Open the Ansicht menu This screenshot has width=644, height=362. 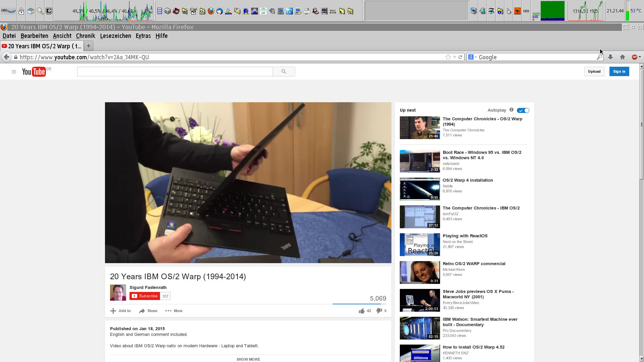point(62,36)
